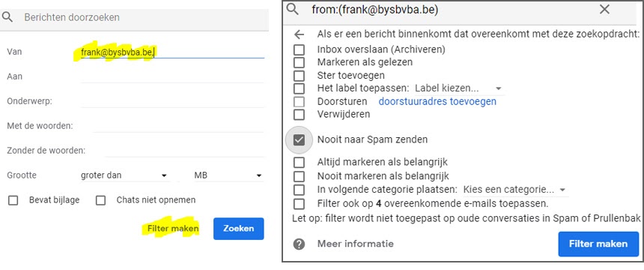Viewport: 644px width, 270px height.
Task: Open the Meer informatie link
Action: click(355, 244)
